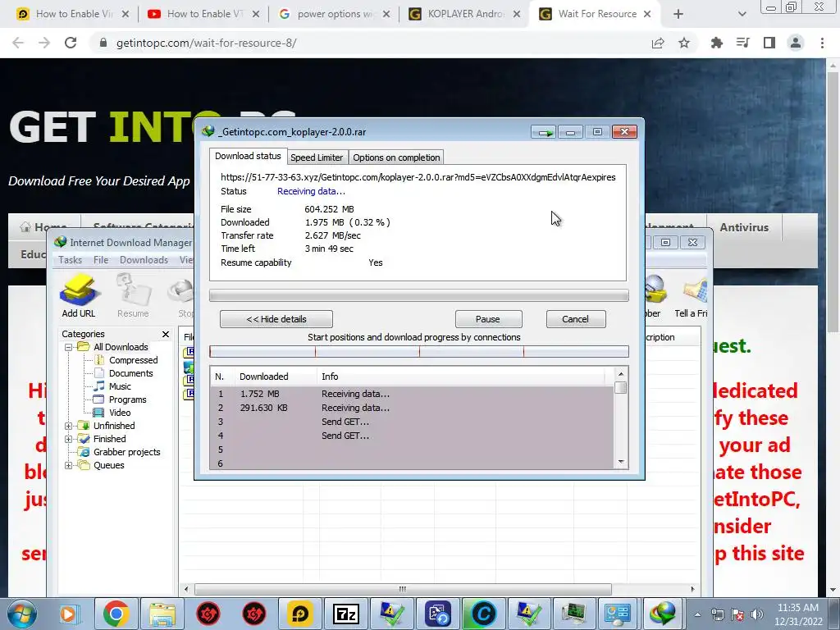Viewport: 840px width, 630px height.
Task: Select Programs category in IDM tree
Action: point(127,399)
